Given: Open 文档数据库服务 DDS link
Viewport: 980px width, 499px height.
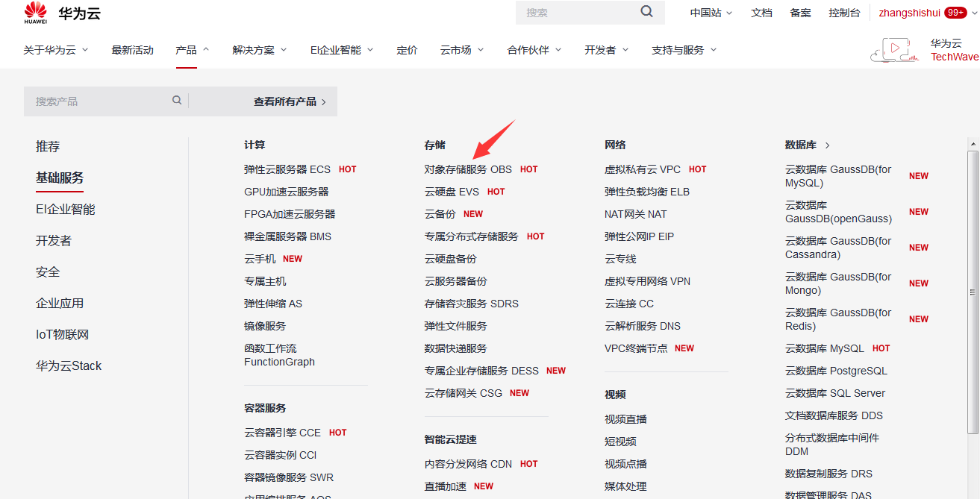Looking at the screenshot, I should click(834, 415).
